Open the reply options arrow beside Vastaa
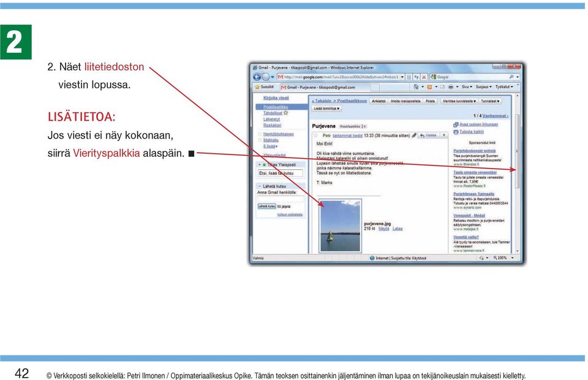588x380 pixels. 443,135
